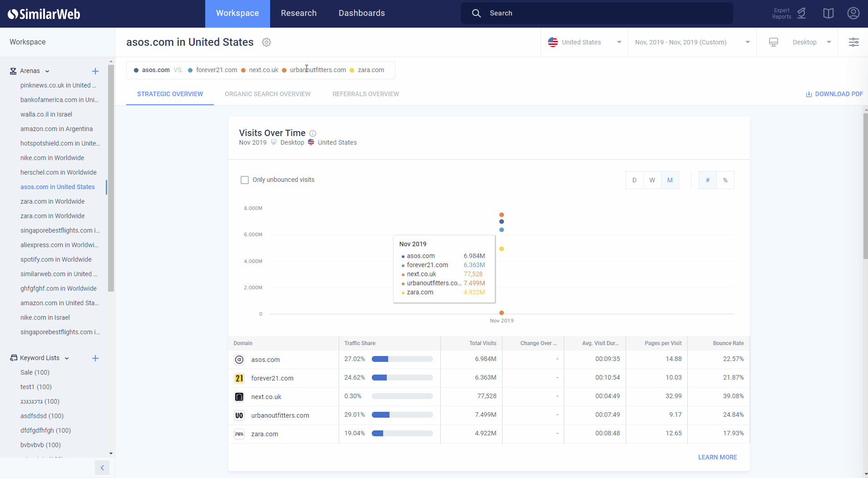Viewport: 868px width, 478px height.
Task: Open the asos.com workspace settings gear
Action: tap(266, 42)
